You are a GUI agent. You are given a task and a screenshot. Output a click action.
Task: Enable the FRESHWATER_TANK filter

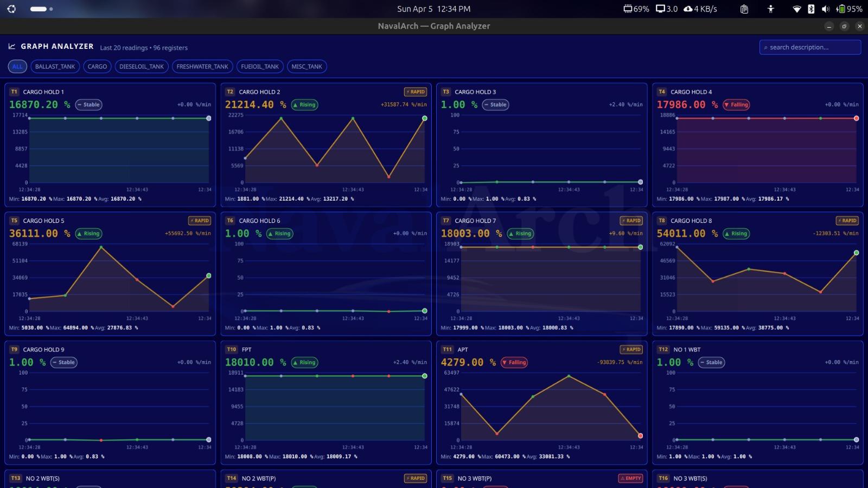coord(201,66)
